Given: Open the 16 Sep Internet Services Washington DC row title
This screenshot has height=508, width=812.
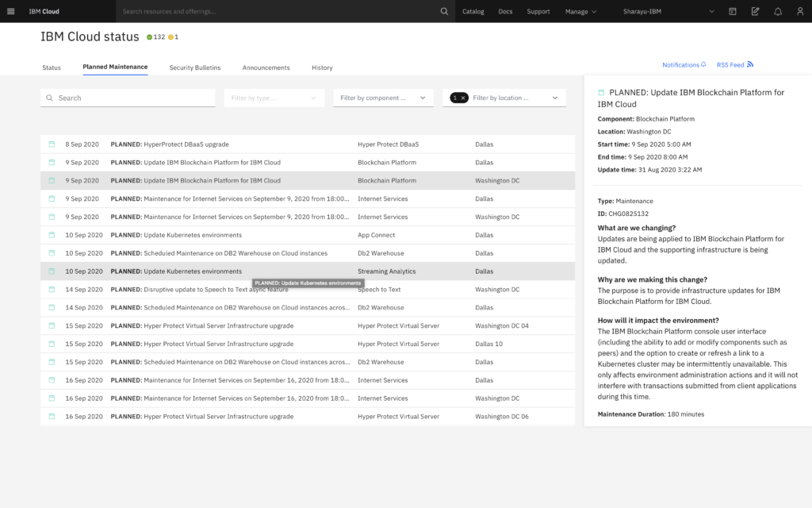Looking at the screenshot, I should (x=230, y=398).
